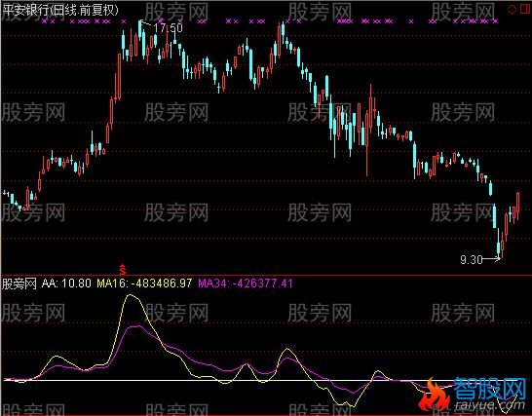Click the candlestick at the 17.50 peak
This screenshot has height=416, width=532.
(139, 30)
